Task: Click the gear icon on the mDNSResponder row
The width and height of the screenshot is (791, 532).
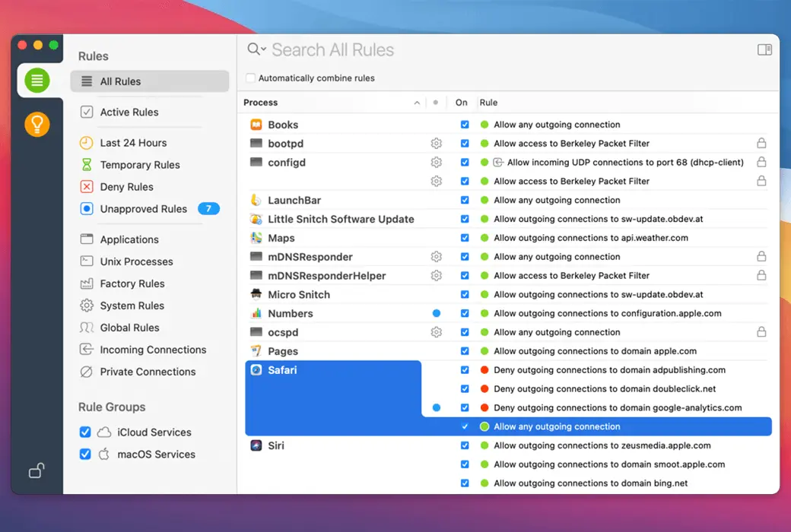Action: (437, 257)
